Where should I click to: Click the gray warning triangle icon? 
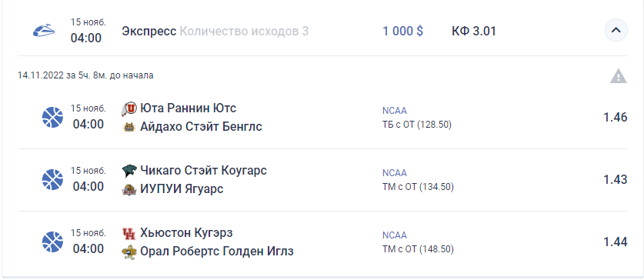pos(618,76)
